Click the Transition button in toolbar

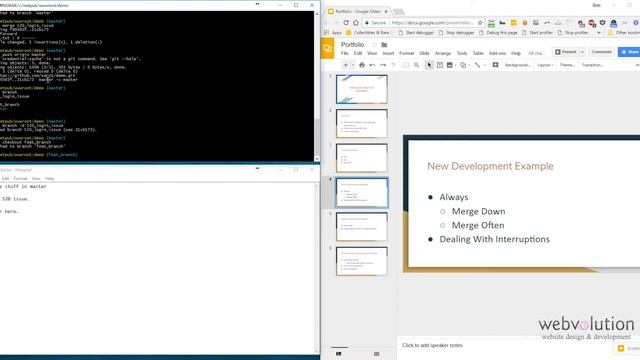[x=592, y=65]
